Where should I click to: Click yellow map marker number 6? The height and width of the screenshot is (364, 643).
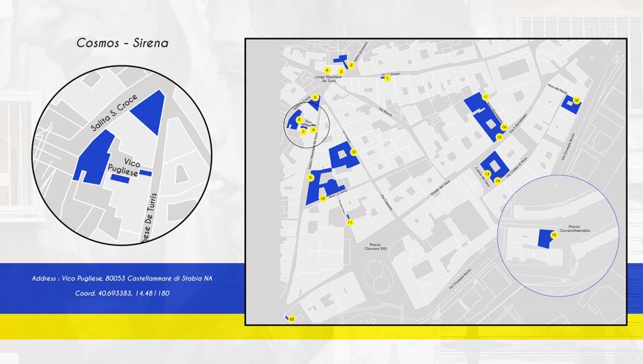313,129
